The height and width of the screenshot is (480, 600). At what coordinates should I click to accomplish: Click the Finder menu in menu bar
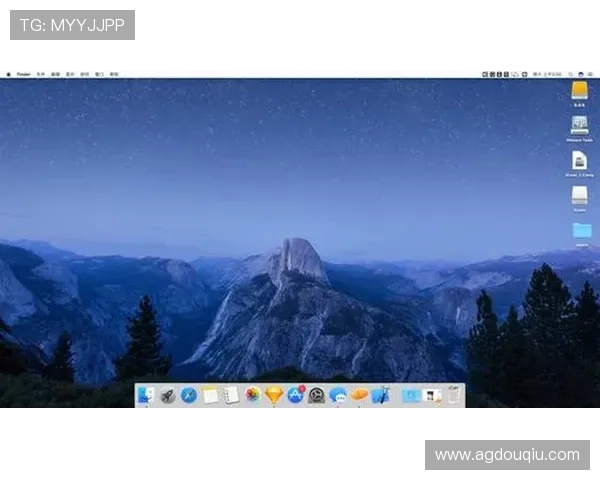click(x=23, y=74)
